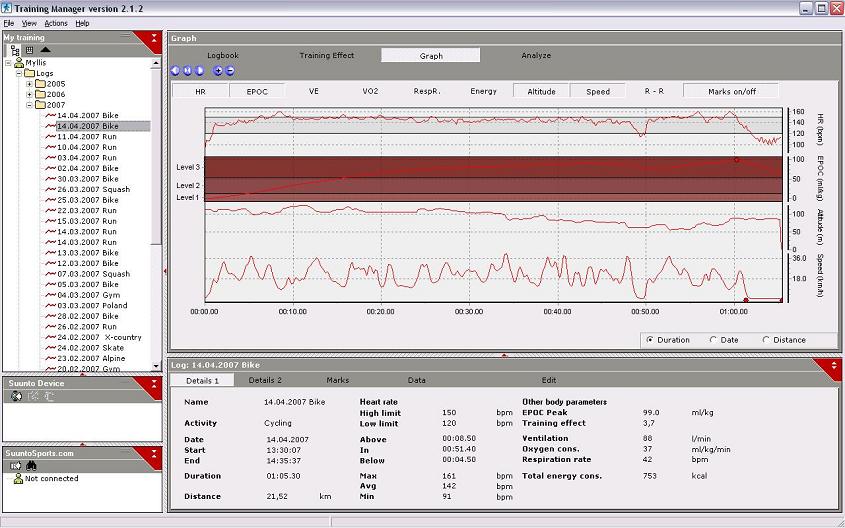Toggle the EPOC graph series button

click(x=257, y=91)
